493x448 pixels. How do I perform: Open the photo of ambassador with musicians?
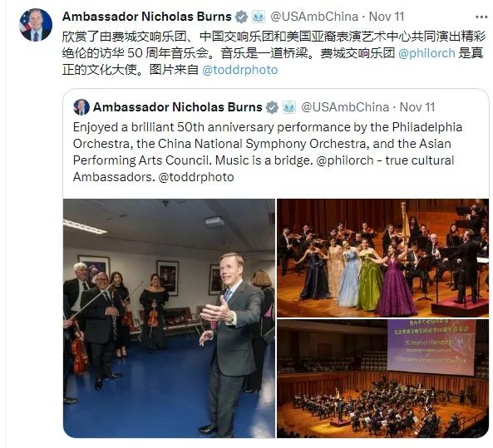(x=169, y=318)
